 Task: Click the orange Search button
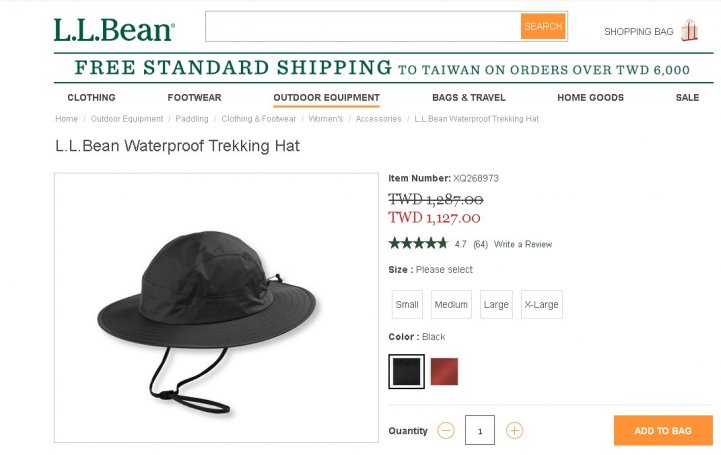tap(543, 26)
